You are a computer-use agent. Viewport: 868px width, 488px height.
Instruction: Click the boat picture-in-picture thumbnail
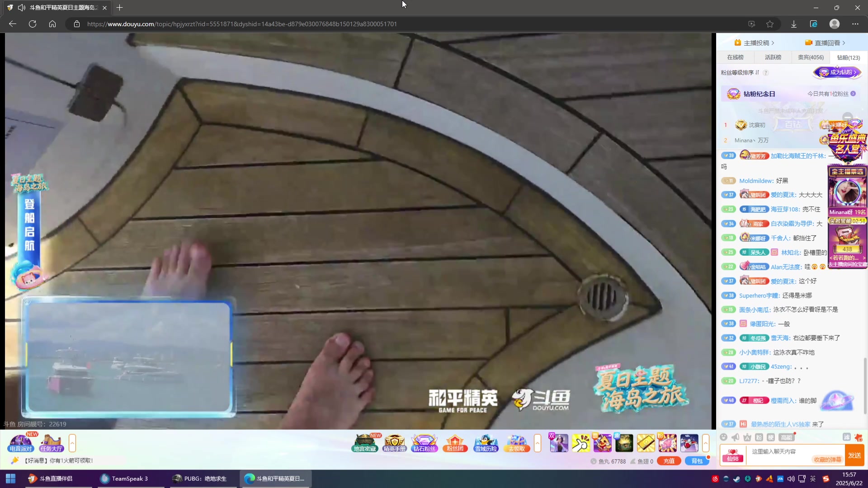tap(129, 357)
